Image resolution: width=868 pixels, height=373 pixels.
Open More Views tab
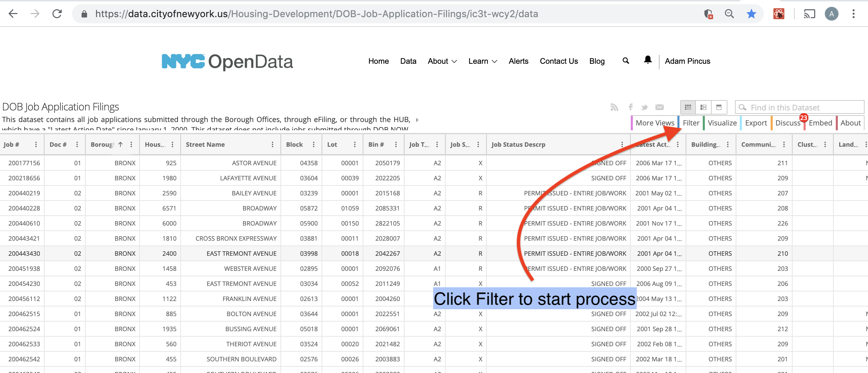click(654, 123)
